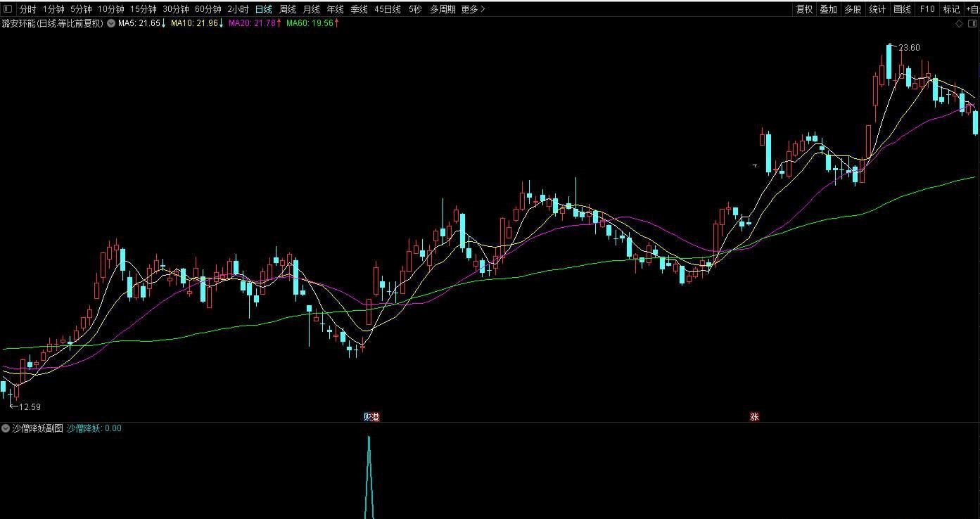The width and height of the screenshot is (980, 519).
Task: Open the 标记 marker tool
Action: pos(951,9)
